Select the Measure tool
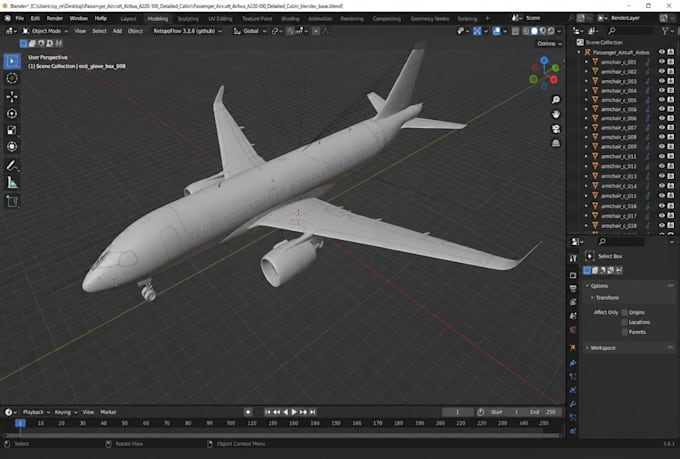Image resolution: width=680 pixels, height=459 pixels. pyautogui.click(x=12, y=183)
